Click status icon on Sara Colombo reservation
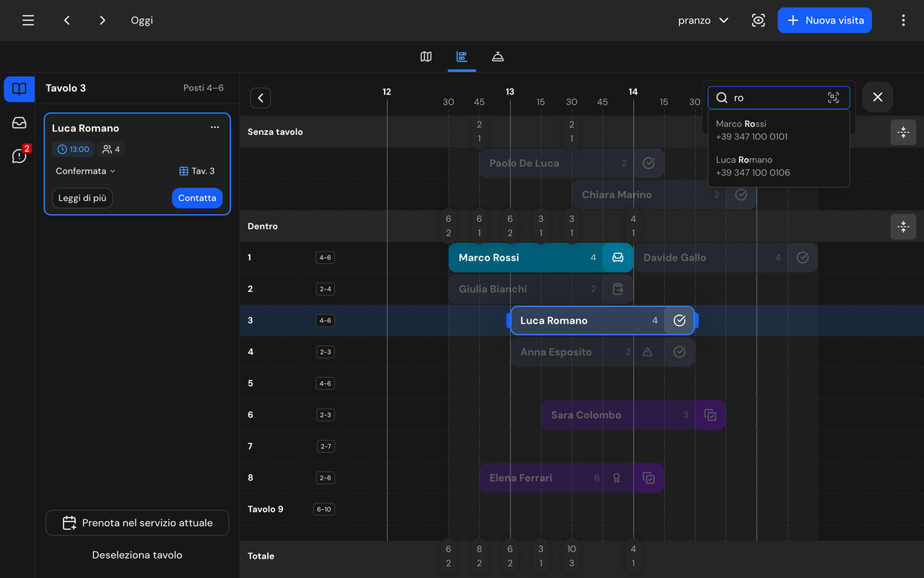The image size is (924, 578). [x=710, y=415]
